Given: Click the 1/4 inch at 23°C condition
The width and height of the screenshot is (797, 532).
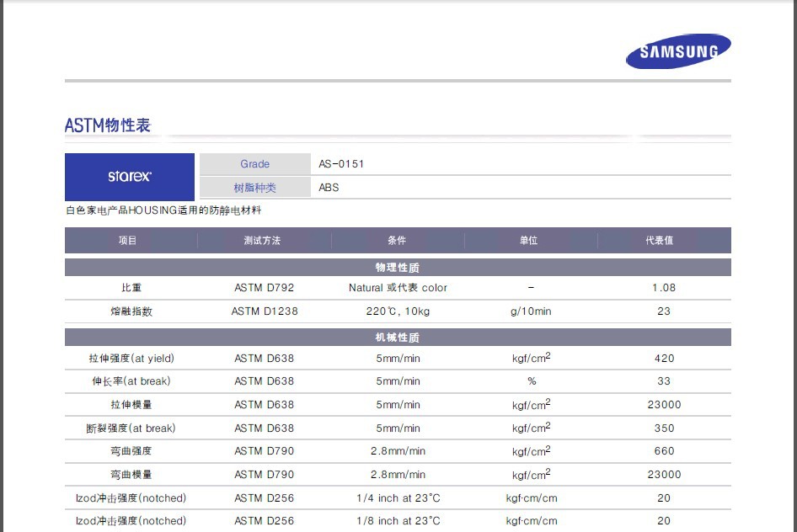Looking at the screenshot, I should tap(398, 498).
